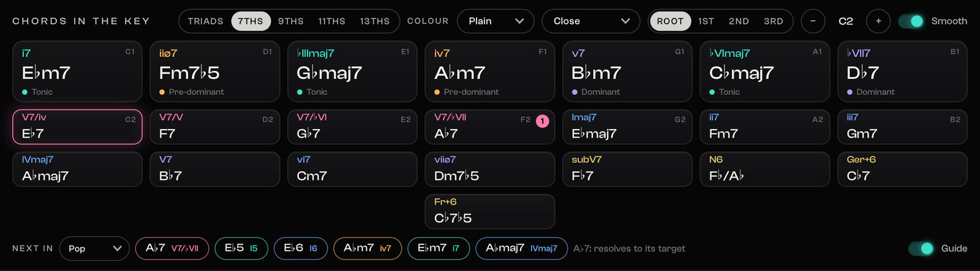Open the Close voicing dropdown
The height and width of the screenshot is (271, 980).
coord(591,21)
